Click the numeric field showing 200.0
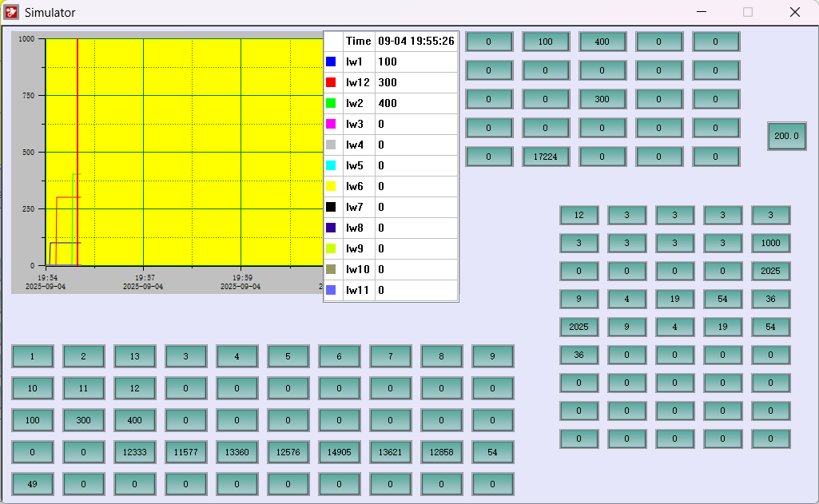 tap(786, 136)
